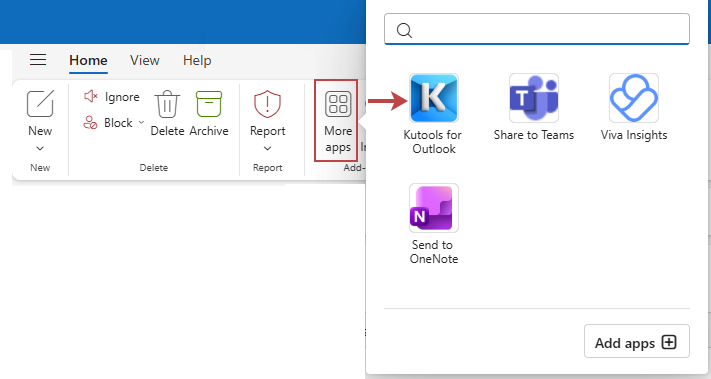
Task: Report the message via shield icon
Action: [268, 104]
